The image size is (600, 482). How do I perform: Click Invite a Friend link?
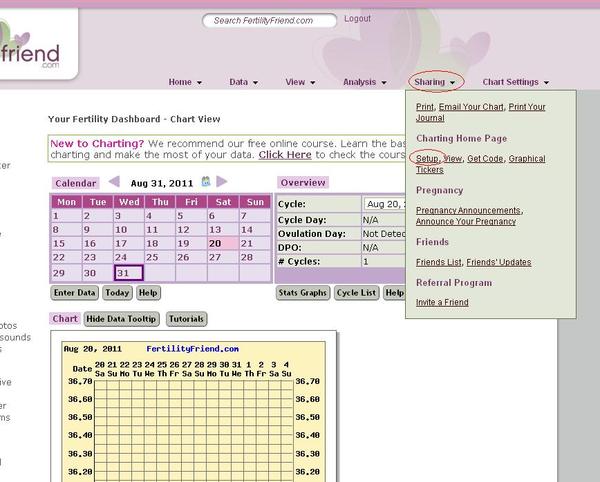coord(442,302)
